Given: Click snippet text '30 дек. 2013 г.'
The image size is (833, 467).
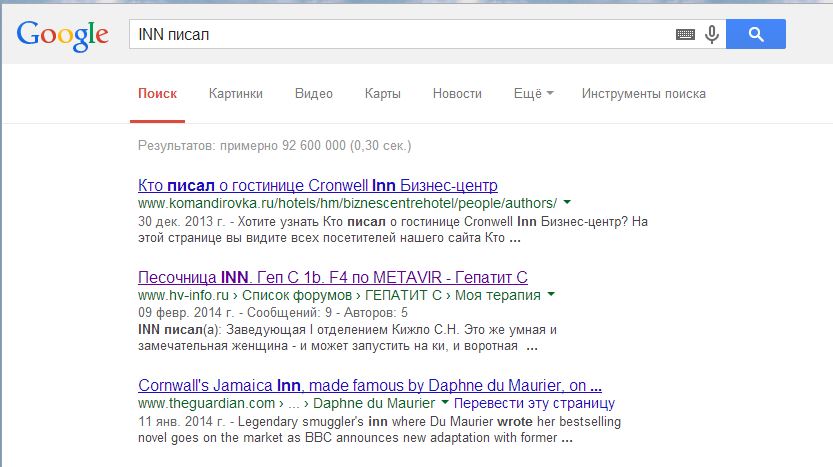Looking at the screenshot, I should [182, 222].
